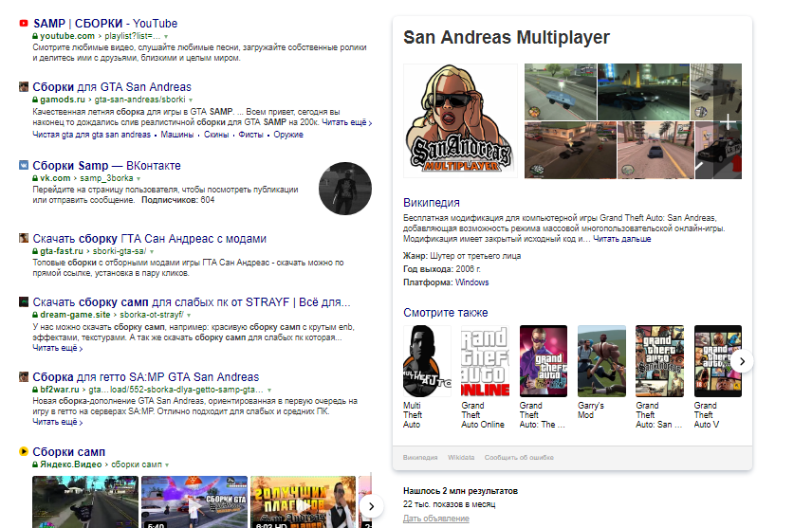Click the dream-game.site favicon icon
This screenshot has height=528, width=812.
[24, 301]
